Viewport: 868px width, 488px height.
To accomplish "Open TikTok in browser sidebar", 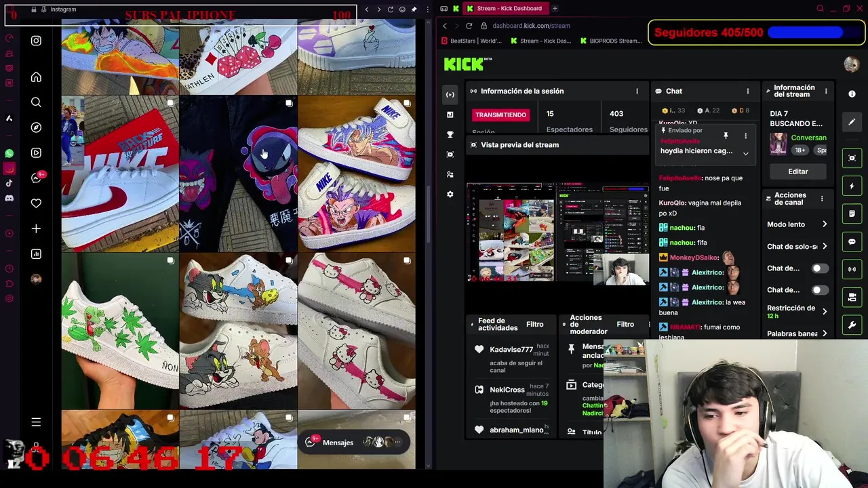I will tap(9, 183).
